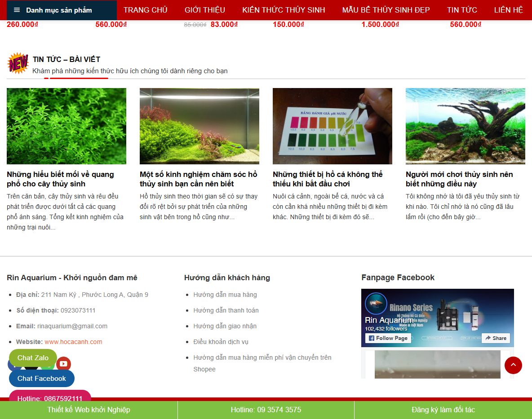Viewport: 532px width, 419px height.
Task: Click the pH test strip article thumbnail
Action: [332, 126]
